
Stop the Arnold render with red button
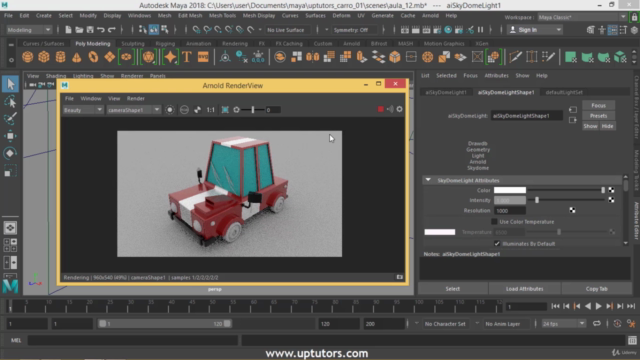[x=380, y=109]
